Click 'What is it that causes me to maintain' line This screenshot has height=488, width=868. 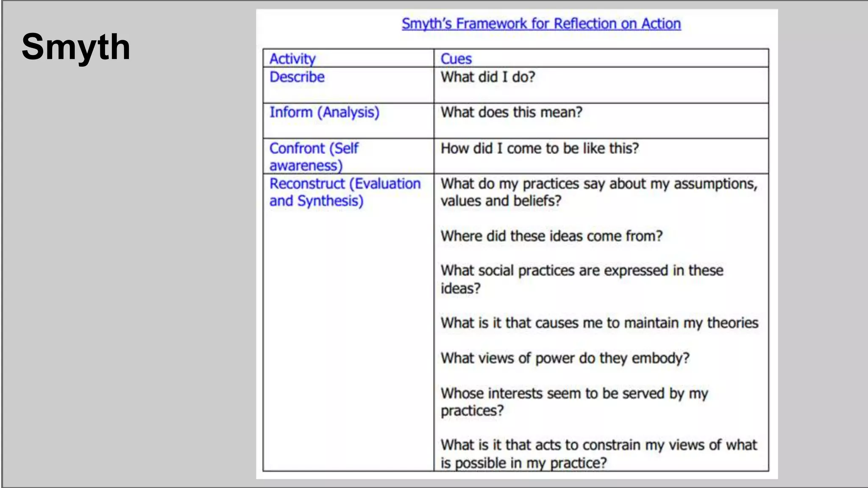pos(599,323)
